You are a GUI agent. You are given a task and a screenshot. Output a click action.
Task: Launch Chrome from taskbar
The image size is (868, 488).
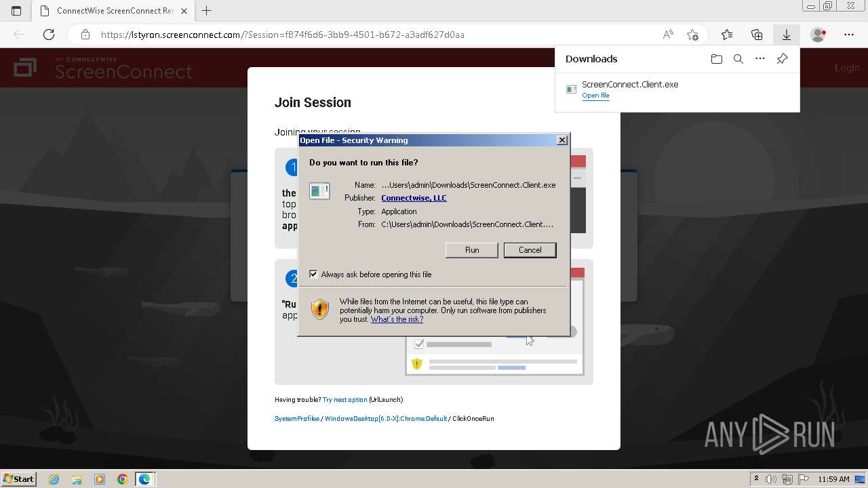click(x=122, y=479)
